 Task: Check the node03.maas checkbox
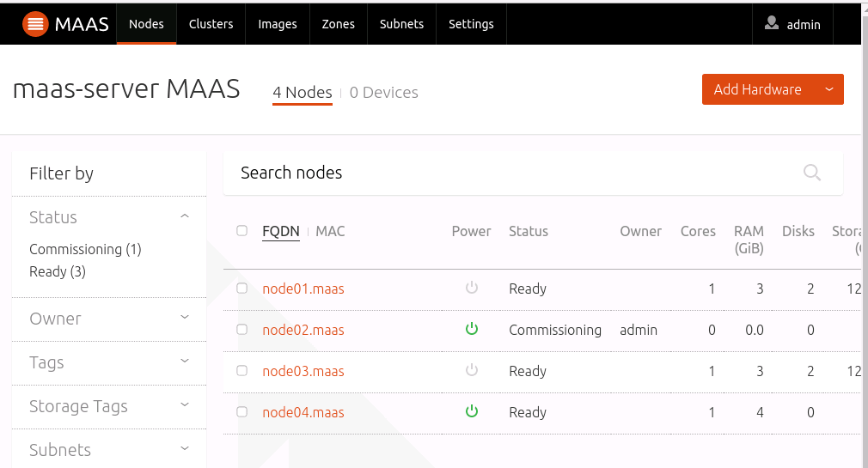pyautogui.click(x=241, y=371)
